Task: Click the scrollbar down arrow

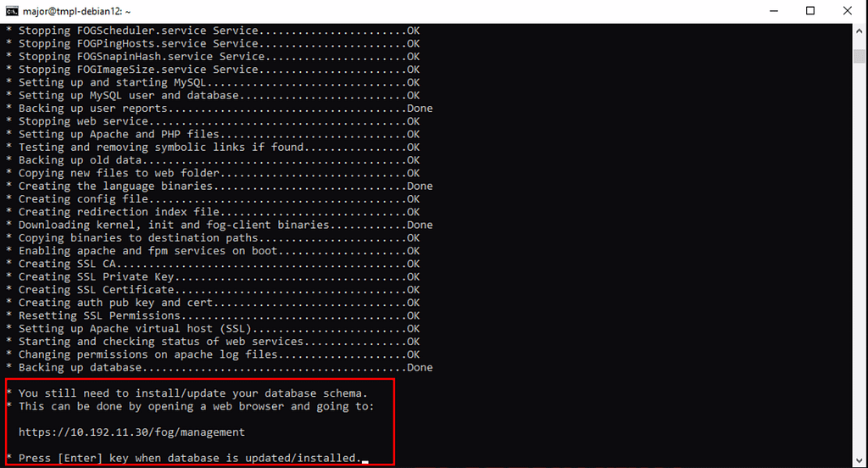Action: 860,461
